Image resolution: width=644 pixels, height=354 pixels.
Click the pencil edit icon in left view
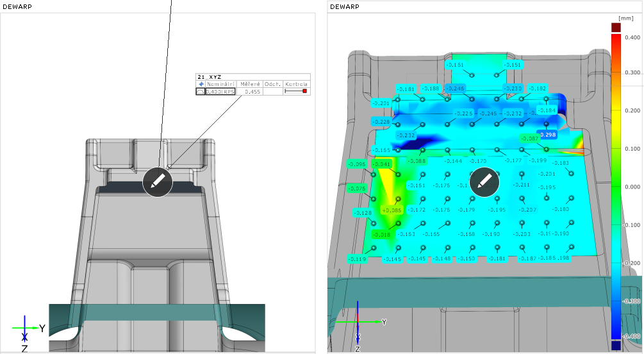point(158,181)
